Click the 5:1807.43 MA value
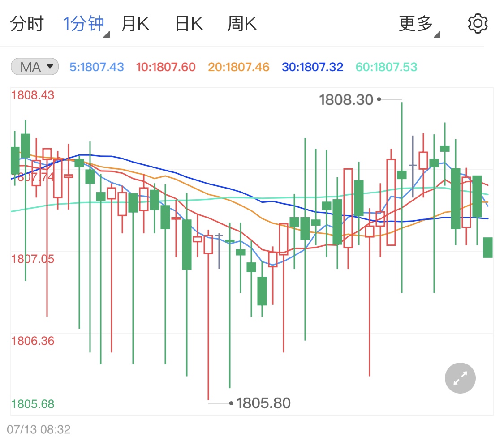Screen dimensions: 504x437 97,67
